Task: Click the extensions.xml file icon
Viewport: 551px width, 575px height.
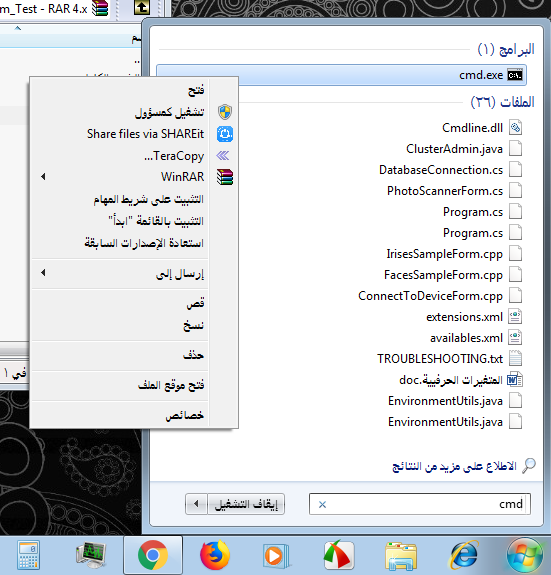Action: tap(515, 316)
